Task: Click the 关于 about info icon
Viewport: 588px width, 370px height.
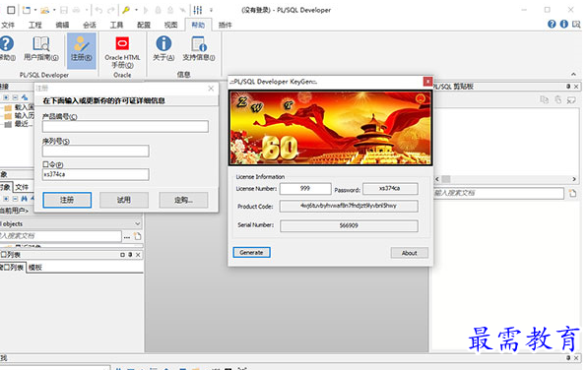Action: point(163,48)
